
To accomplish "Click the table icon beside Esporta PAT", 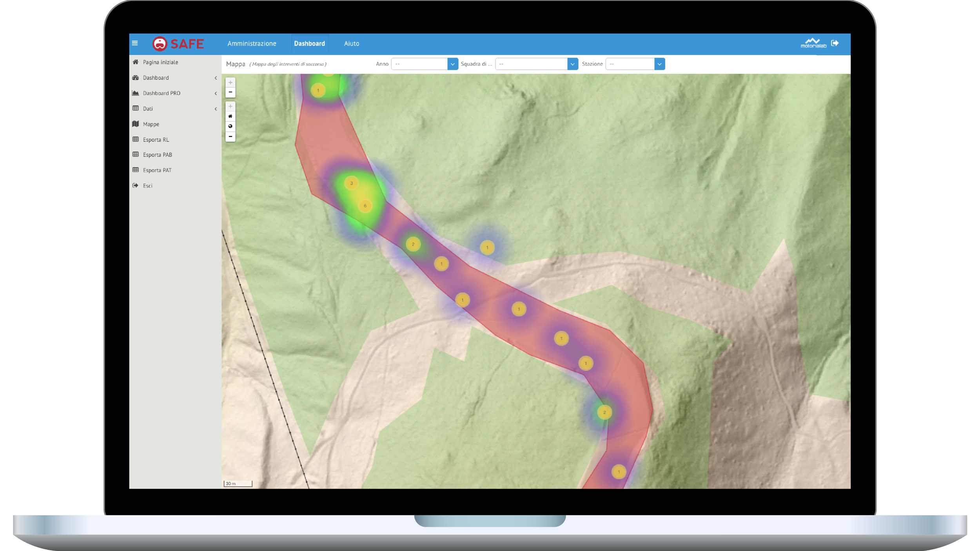I will click(x=136, y=170).
